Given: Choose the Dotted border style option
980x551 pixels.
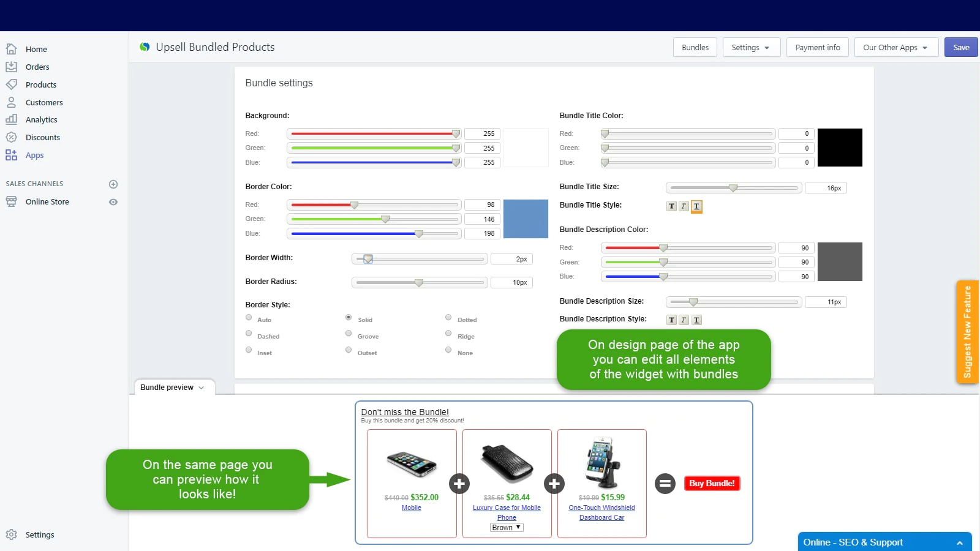Looking at the screenshot, I should (x=448, y=317).
